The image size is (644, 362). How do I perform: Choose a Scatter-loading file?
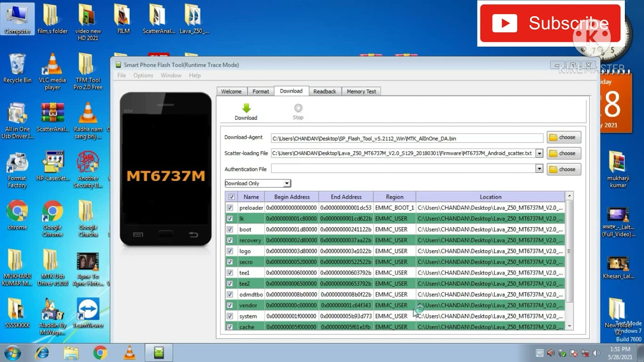click(x=564, y=153)
